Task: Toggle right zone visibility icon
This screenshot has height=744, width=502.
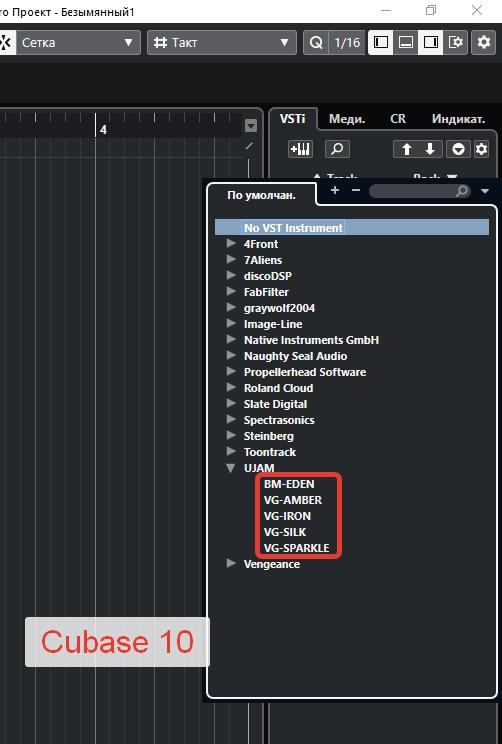Action: click(430, 43)
